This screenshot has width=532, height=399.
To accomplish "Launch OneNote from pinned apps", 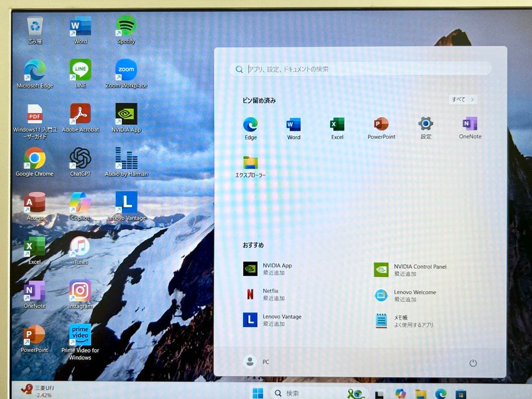I will 468,125.
